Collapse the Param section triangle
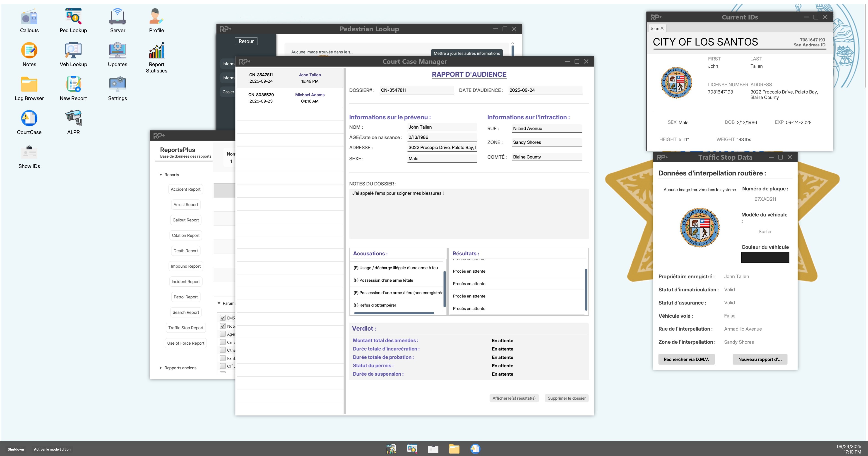Viewport: 868px width, 456px height. 219,303
